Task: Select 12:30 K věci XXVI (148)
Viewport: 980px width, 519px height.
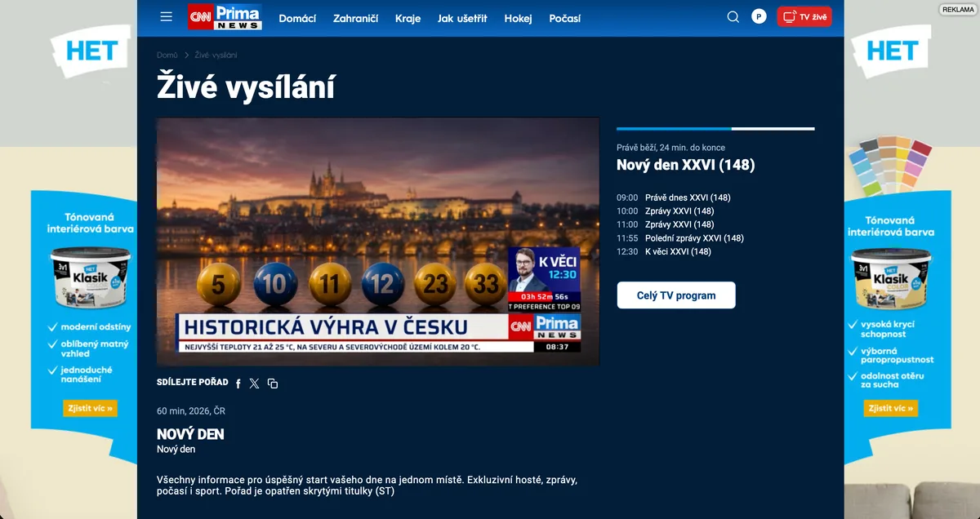Action: point(664,251)
